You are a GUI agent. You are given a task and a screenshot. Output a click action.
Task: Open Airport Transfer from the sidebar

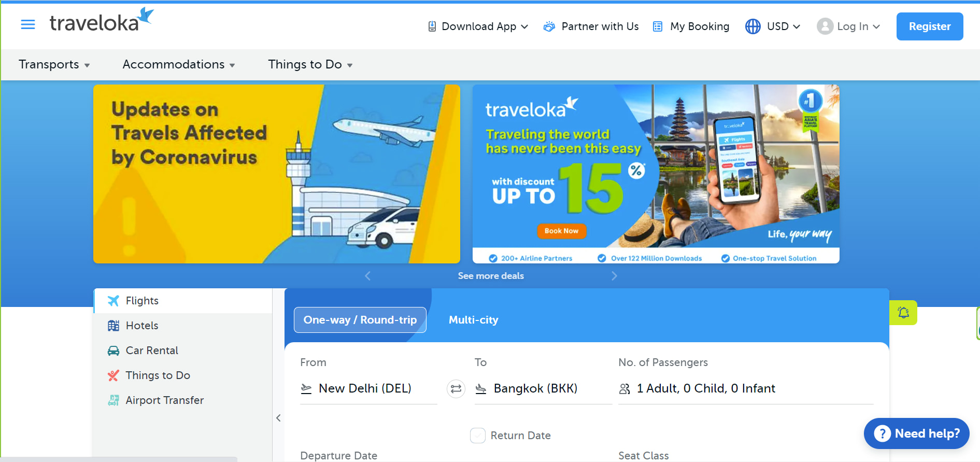pos(183,400)
